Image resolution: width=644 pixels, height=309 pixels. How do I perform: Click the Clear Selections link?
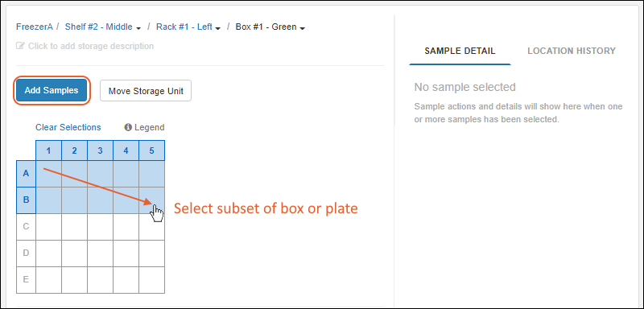[x=68, y=128]
